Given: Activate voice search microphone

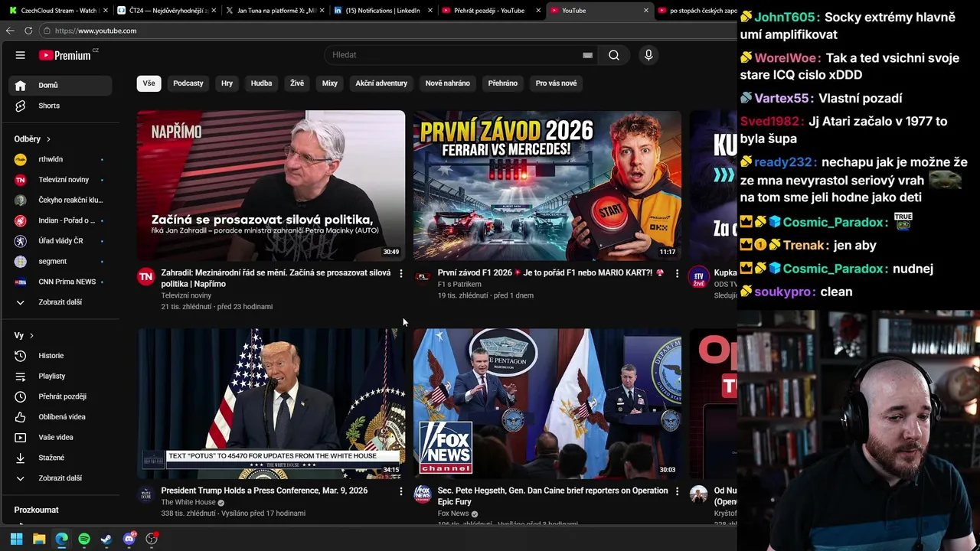Looking at the screenshot, I should coord(648,55).
